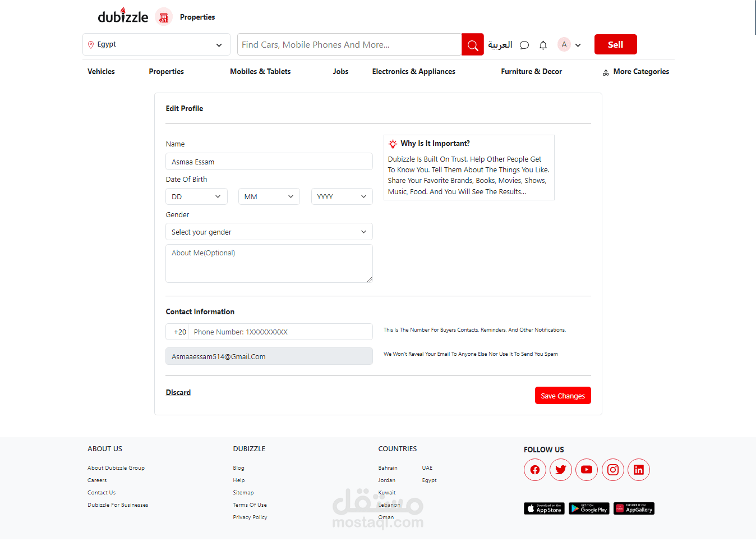Click the App Store download badge
This screenshot has height=541, width=756.
point(544,508)
